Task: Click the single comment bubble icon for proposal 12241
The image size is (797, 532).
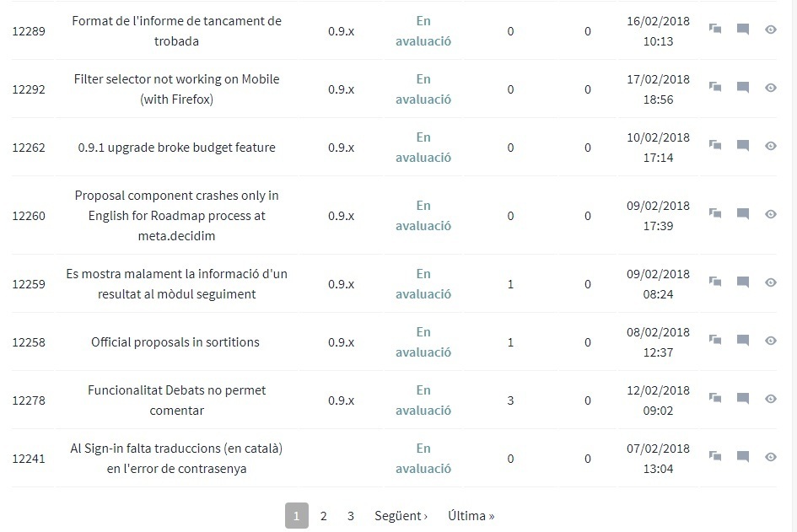Action: 743,457
